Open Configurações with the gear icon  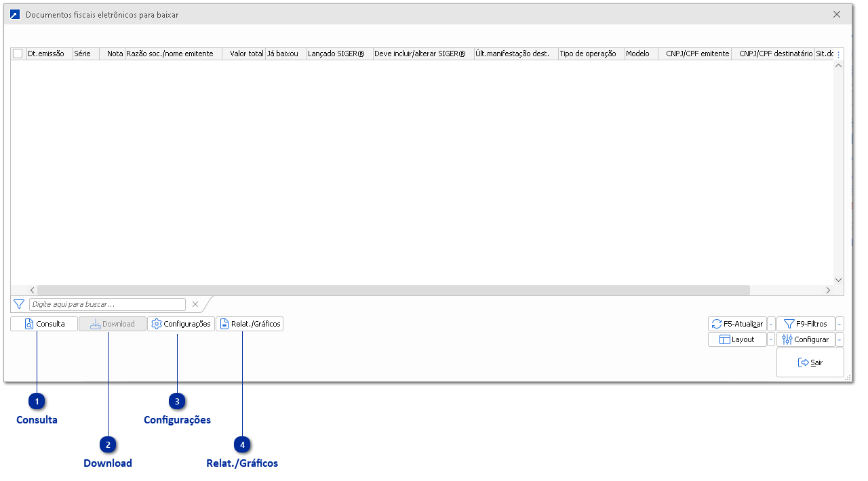point(181,324)
